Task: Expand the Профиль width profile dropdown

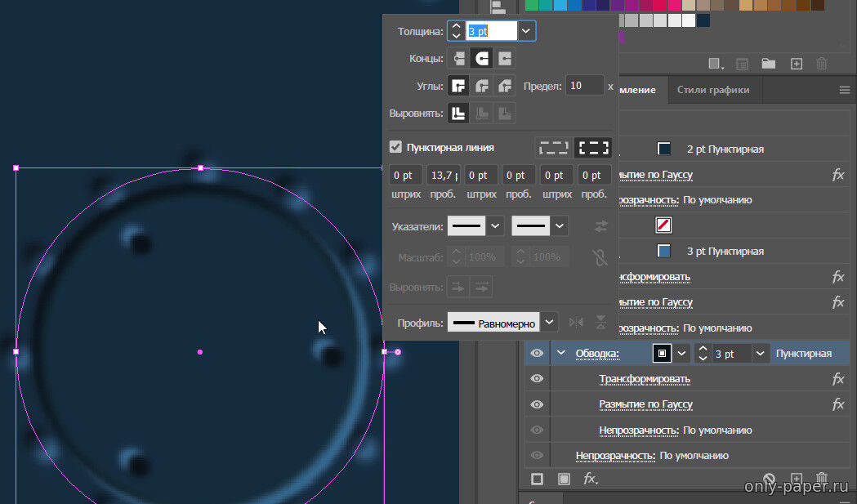Action: click(x=551, y=323)
